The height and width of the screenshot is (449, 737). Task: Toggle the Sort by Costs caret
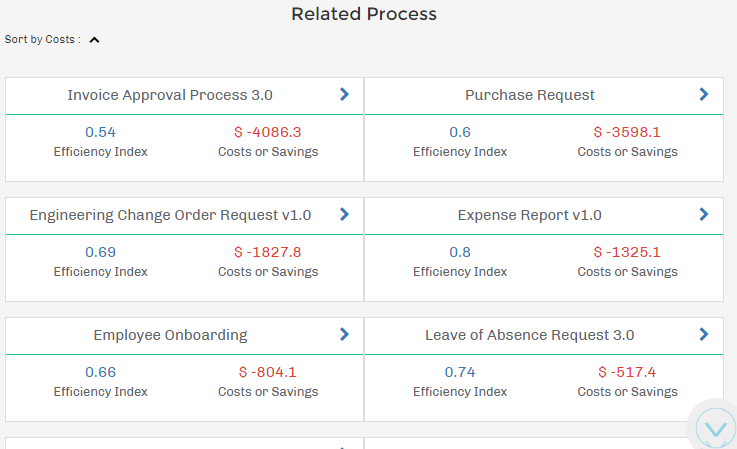[x=94, y=40]
